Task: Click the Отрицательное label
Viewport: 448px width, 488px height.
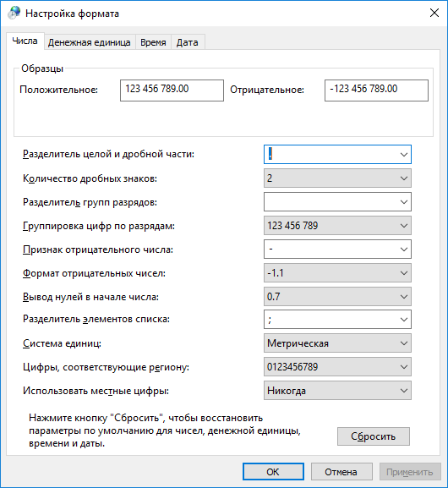Action: 267,90
